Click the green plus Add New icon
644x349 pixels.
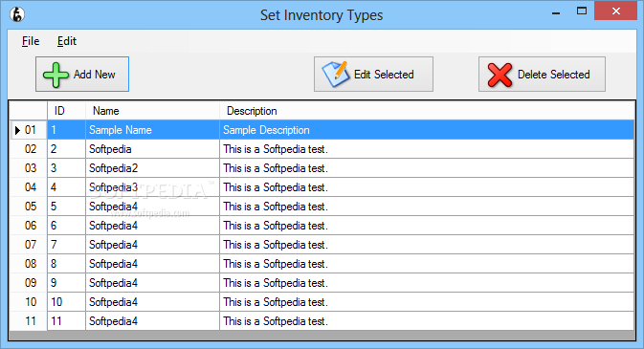(x=56, y=75)
